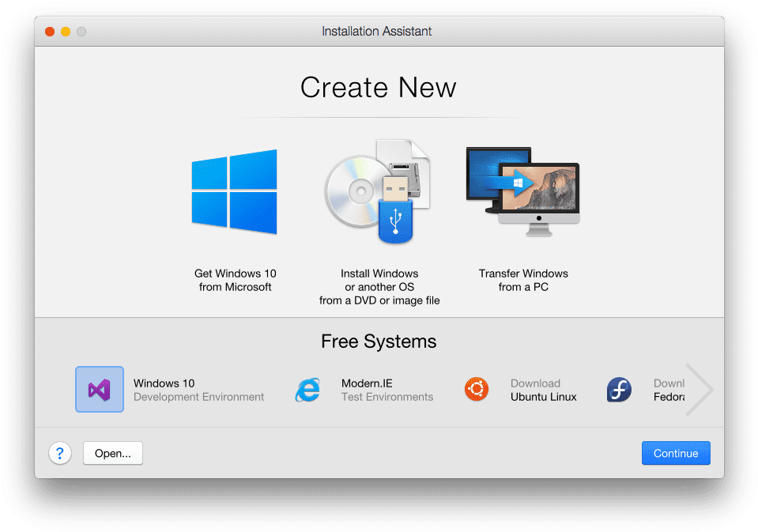This screenshot has width=758, height=532.
Task: Select the Visual Studio development environment icon
Action: pos(100,390)
